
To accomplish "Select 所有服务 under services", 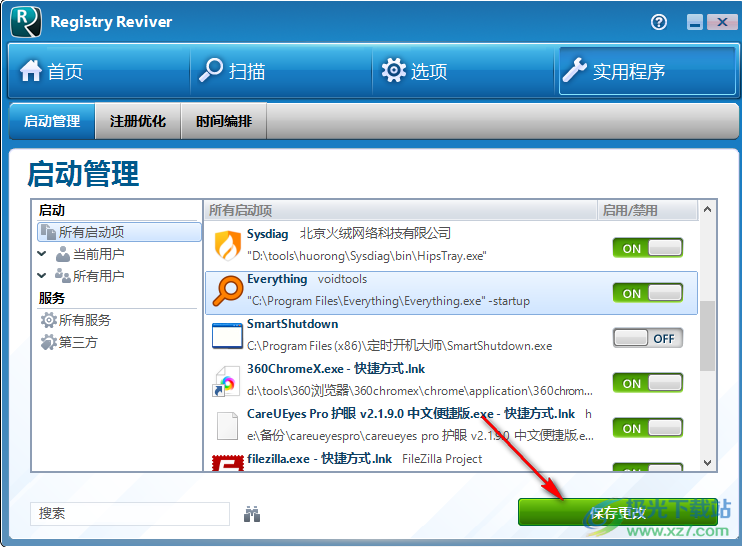I will tap(85, 320).
